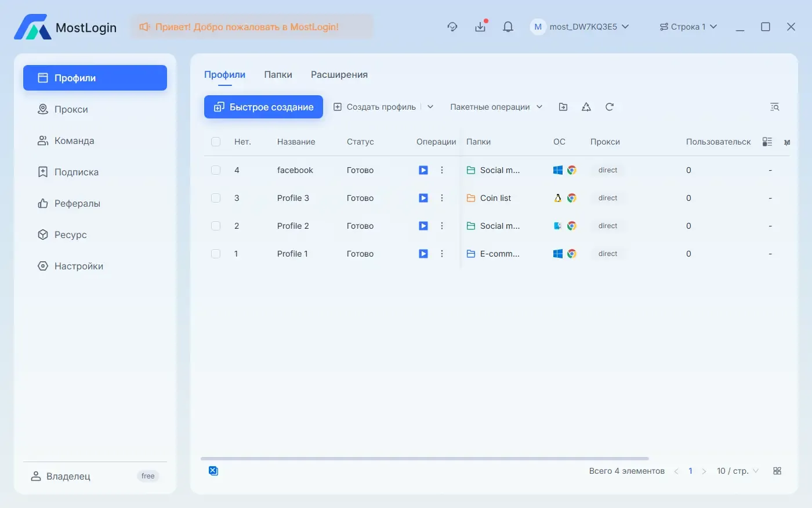The image size is (812, 508).
Task: Open more options for Profile 1
Action: tap(442, 254)
